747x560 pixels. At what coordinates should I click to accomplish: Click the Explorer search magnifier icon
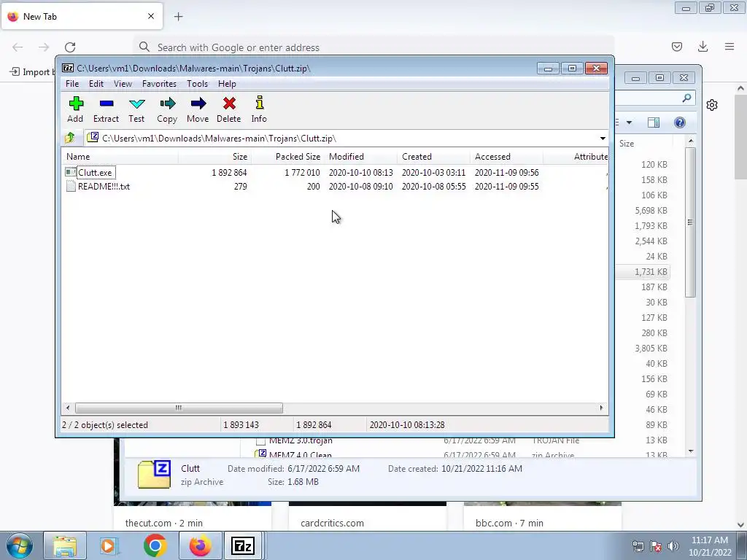pyautogui.click(x=686, y=98)
